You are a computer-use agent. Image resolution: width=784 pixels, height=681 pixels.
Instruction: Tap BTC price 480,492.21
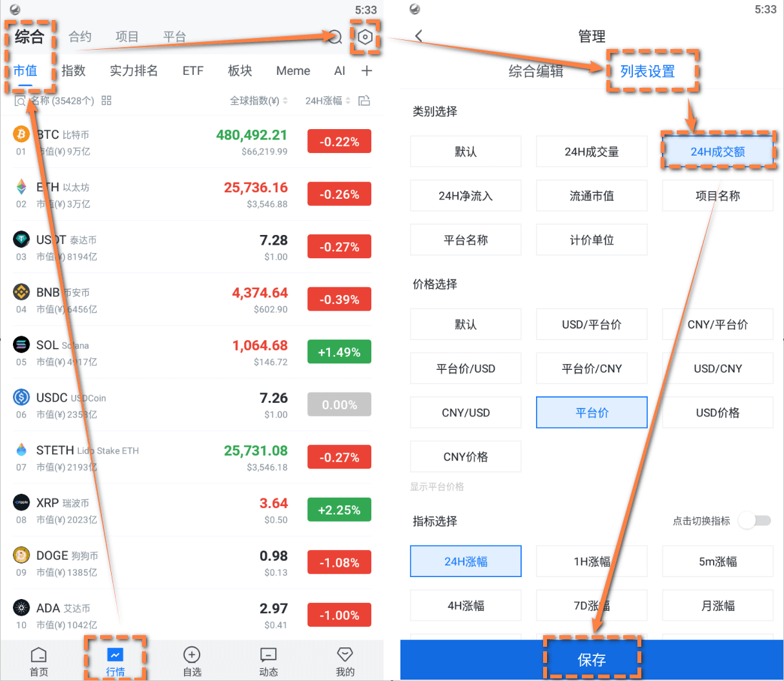(x=252, y=135)
